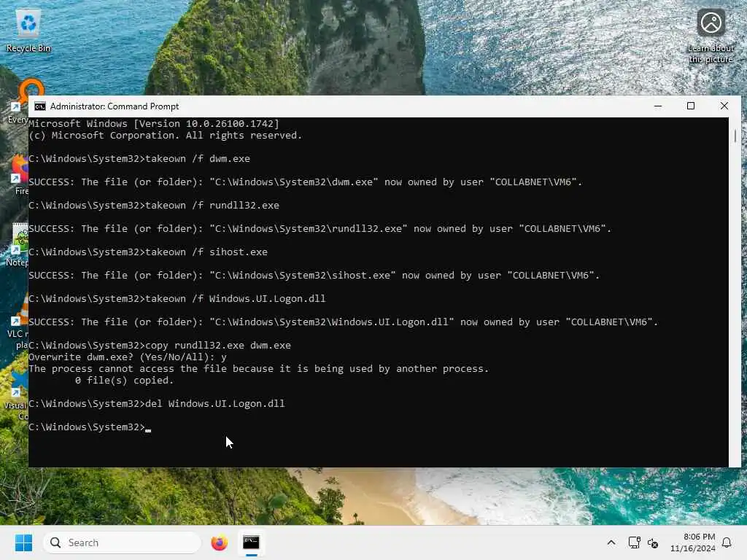Click the 'Microsoft Windows [Version 10.0.26100.1742]' line

[154, 124]
